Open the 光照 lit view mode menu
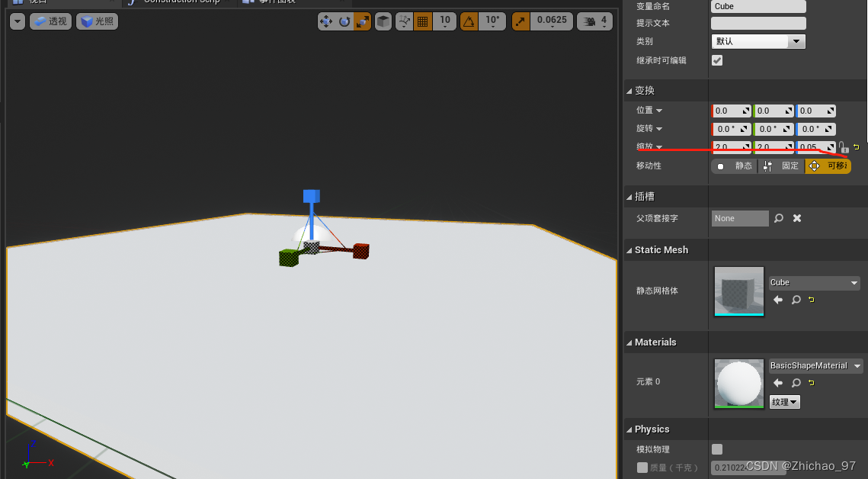Viewport: 868px width, 479px height. (97, 21)
